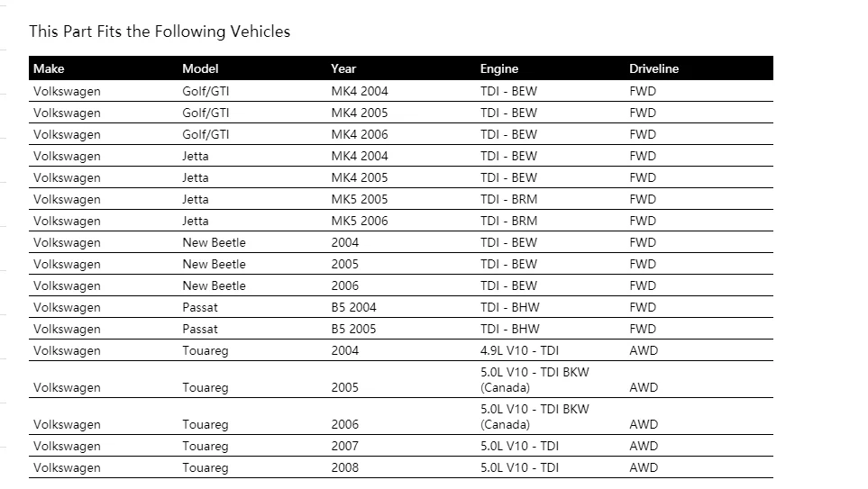
Task: Select the MK5 2006 year cell
Action: click(x=360, y=221)
